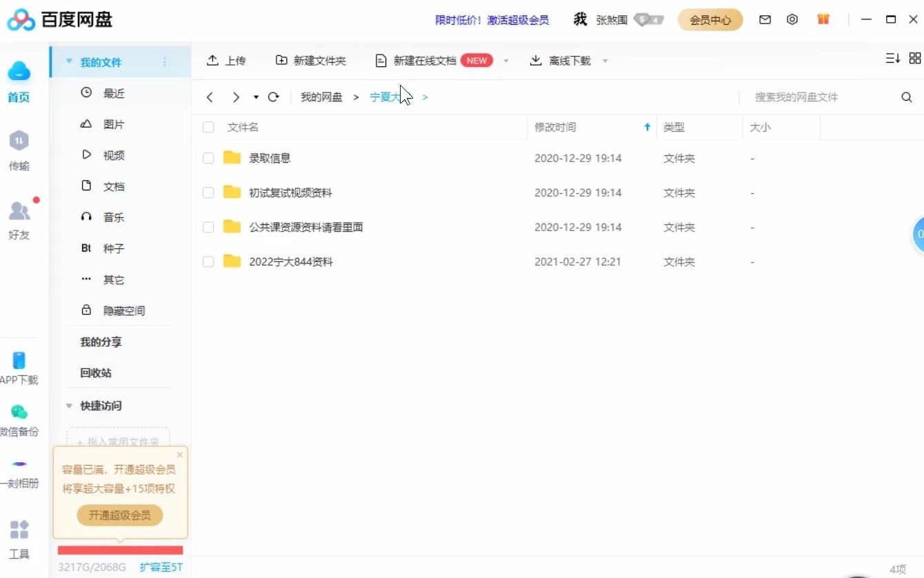Click the 2022宁大844资料 folder icon

click(232, 261)
